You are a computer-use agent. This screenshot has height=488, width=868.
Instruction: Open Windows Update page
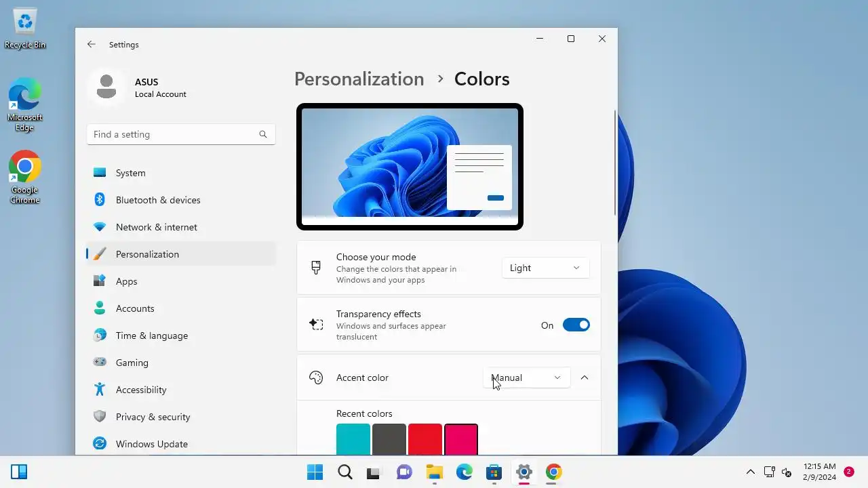(181, 444)
